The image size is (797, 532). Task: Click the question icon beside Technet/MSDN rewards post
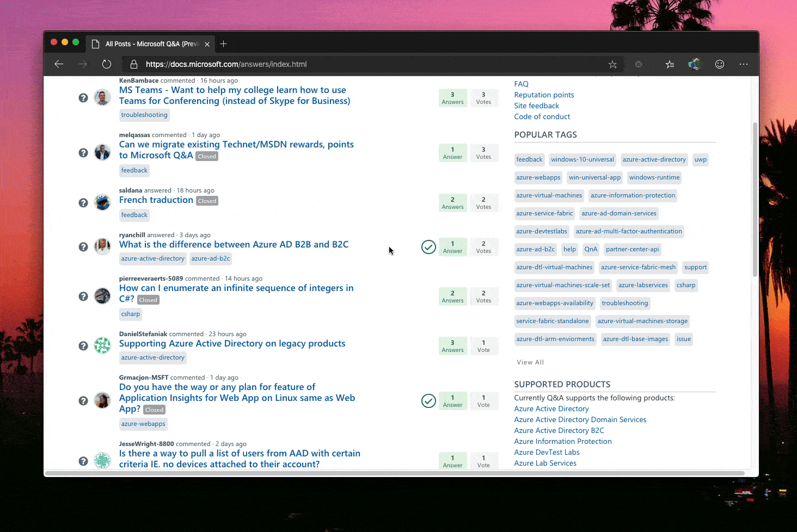coord(83,153)
